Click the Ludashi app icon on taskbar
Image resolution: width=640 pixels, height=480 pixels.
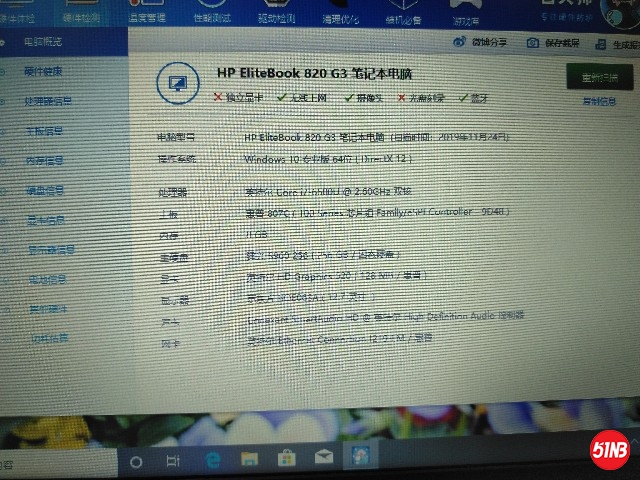click(x=360, y=455)
